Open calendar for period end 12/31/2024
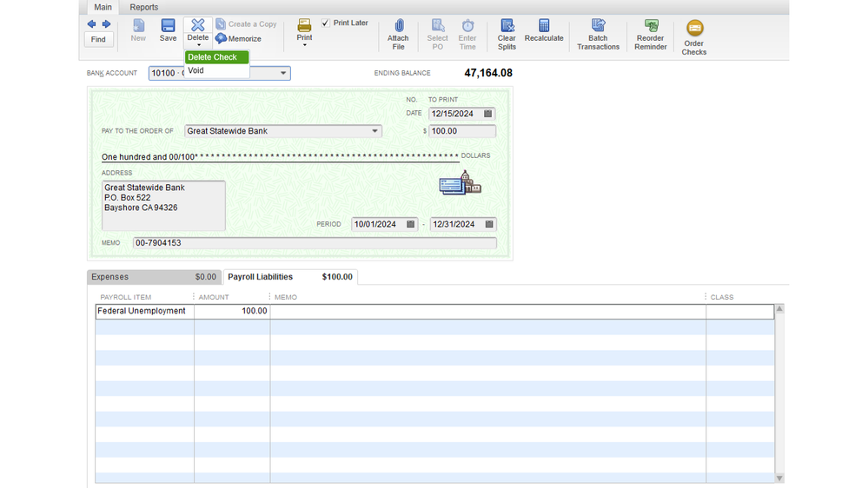868x488 pixels. pyautogui.click(x=489, y=224)
